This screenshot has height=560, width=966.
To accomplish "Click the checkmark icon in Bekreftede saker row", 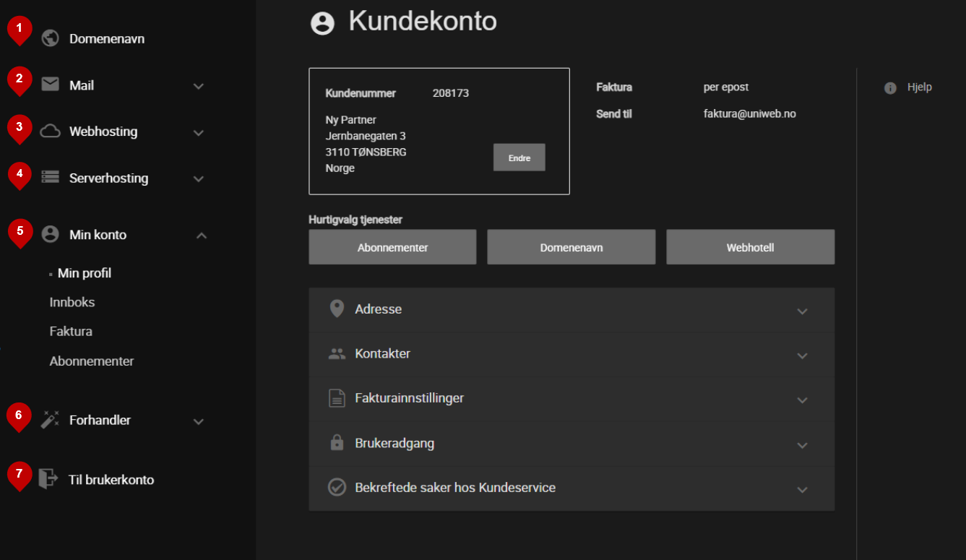I will tap(337, 487).
